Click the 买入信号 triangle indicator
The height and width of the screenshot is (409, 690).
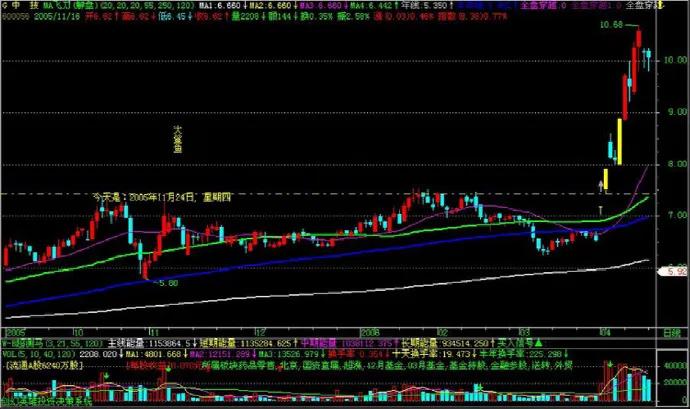click(x=520, y=343)
